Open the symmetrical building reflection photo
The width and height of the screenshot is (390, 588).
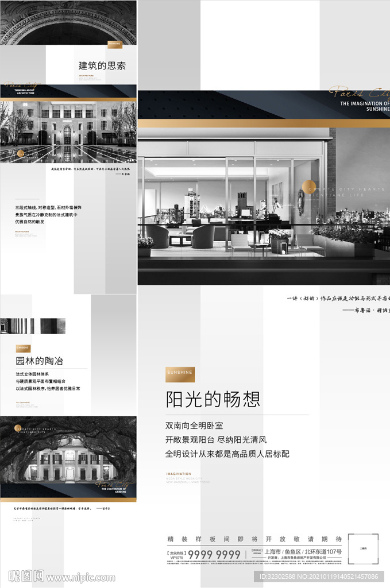pos(68,131)
